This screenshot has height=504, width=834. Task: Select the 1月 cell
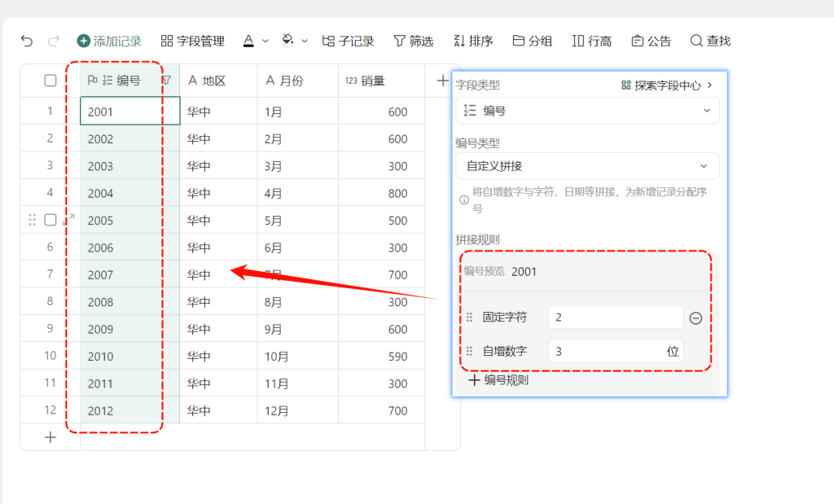click(x=298, y=111)
